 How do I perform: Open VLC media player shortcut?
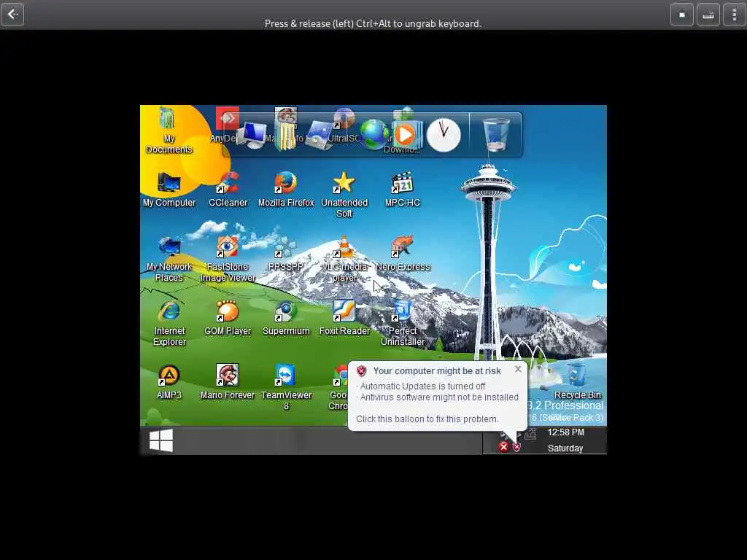click(344, 260)
